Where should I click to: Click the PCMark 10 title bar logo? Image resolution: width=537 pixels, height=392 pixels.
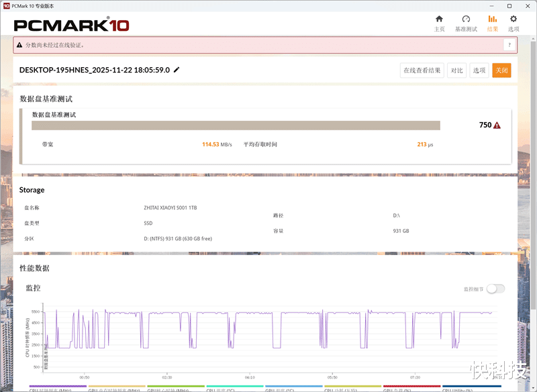(x=8, y=5)
